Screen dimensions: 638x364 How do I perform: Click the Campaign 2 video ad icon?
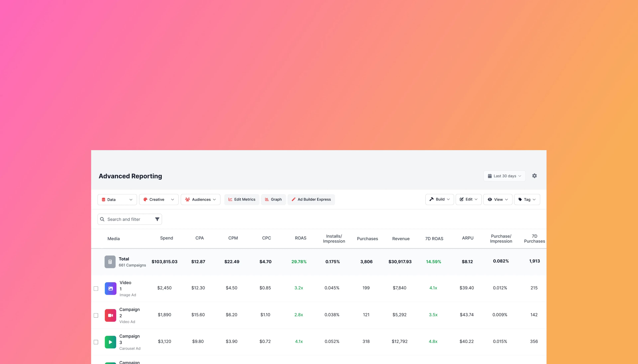110,315
